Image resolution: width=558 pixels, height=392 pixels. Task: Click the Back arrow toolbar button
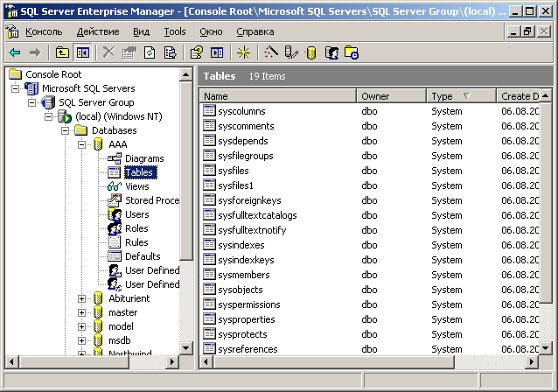pyautogui.click(x=15, y=53)
